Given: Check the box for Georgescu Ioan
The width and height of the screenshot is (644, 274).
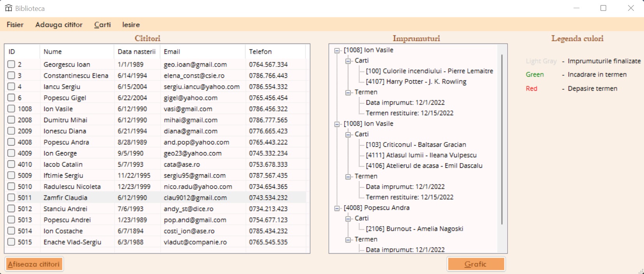Looking at the screenshot, I should pyautogui.click(x=11, y=64).
